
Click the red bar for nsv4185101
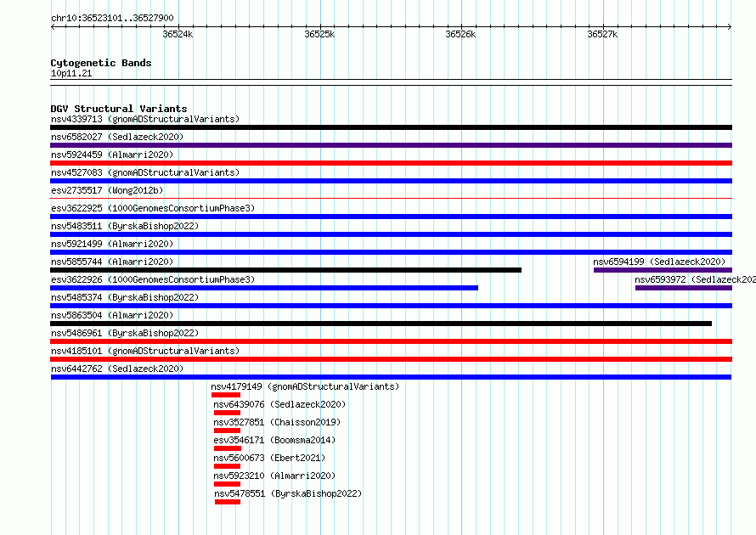click(391, 359)
